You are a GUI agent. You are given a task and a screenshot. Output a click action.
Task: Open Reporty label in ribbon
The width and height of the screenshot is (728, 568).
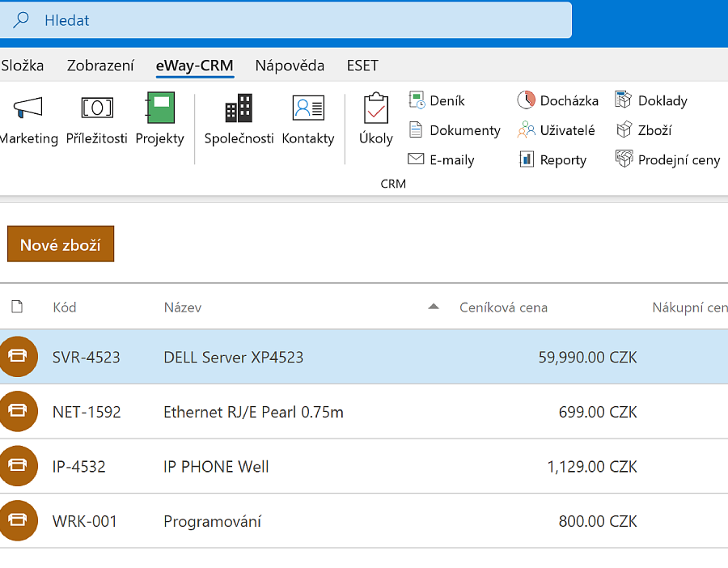point(563,160)
